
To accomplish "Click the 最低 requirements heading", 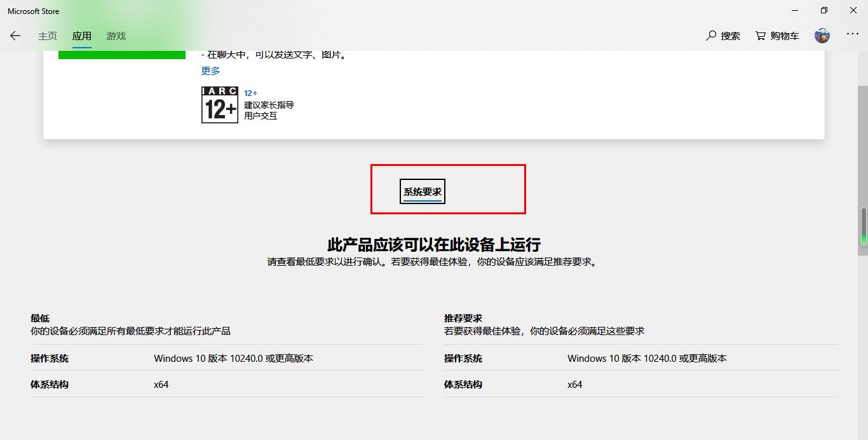I will (40, 318).
